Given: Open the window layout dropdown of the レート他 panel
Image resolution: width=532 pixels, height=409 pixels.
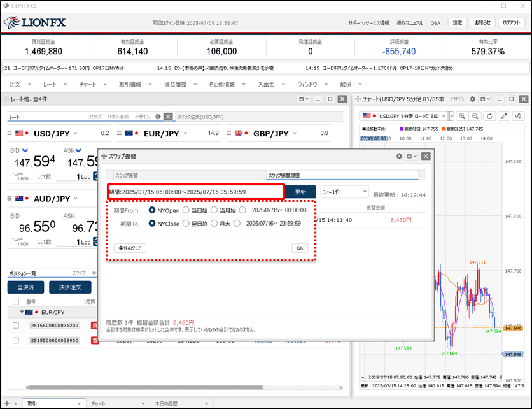Looking at the screenshot, I should [304, 99].
